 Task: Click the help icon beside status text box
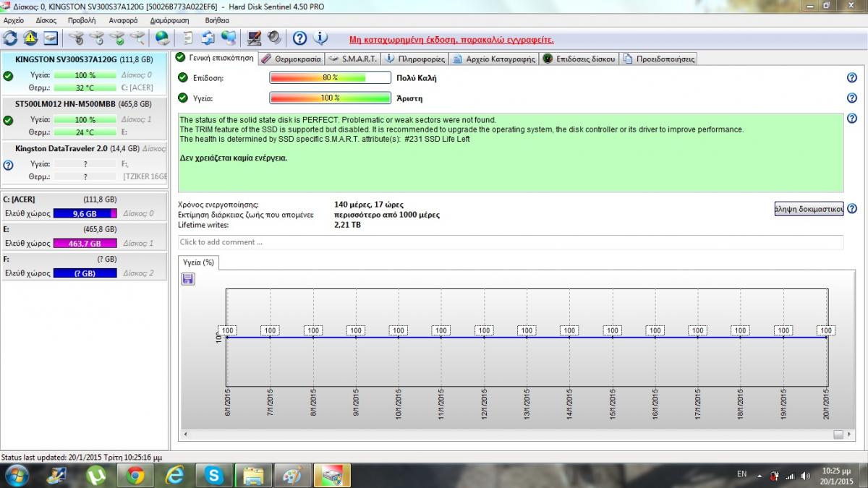click(851, 118)
